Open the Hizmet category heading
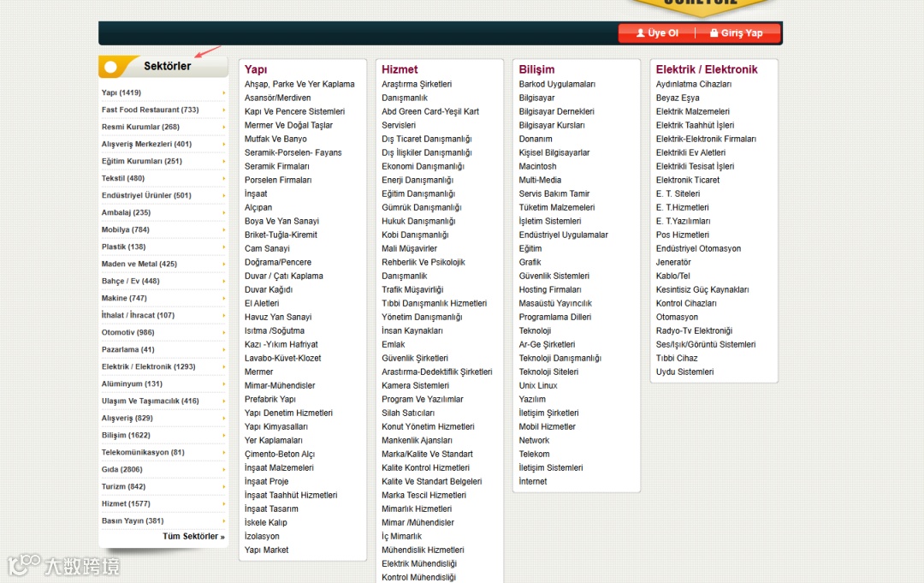924x583 pixels. (400, 69)
